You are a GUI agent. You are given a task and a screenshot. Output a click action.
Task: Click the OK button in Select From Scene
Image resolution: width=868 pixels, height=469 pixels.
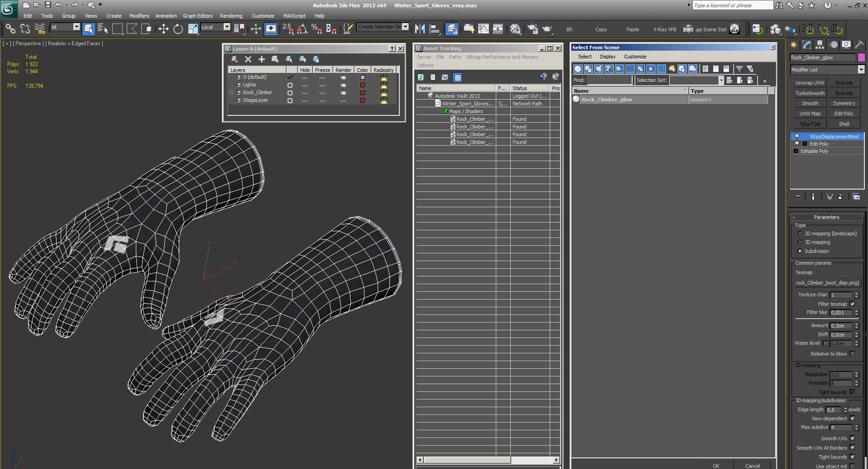pos(716,466)
